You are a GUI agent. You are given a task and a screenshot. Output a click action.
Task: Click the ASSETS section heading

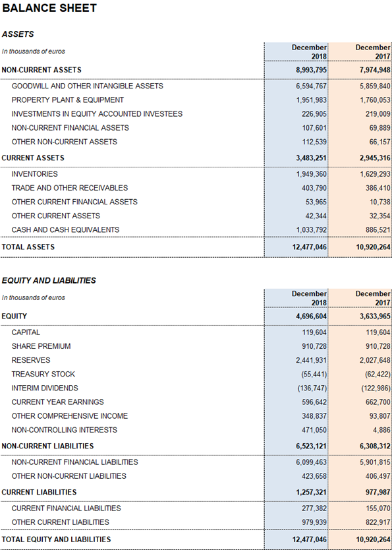[18, 34]
